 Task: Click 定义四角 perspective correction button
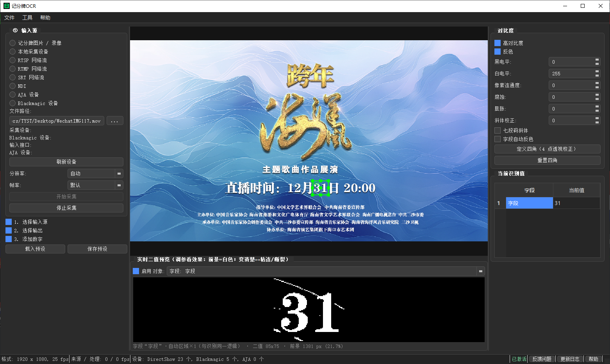click(x=547, y=149)
